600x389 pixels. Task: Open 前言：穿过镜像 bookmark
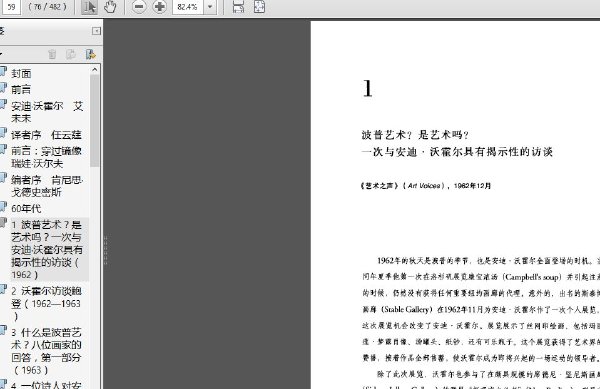(46, 157)
